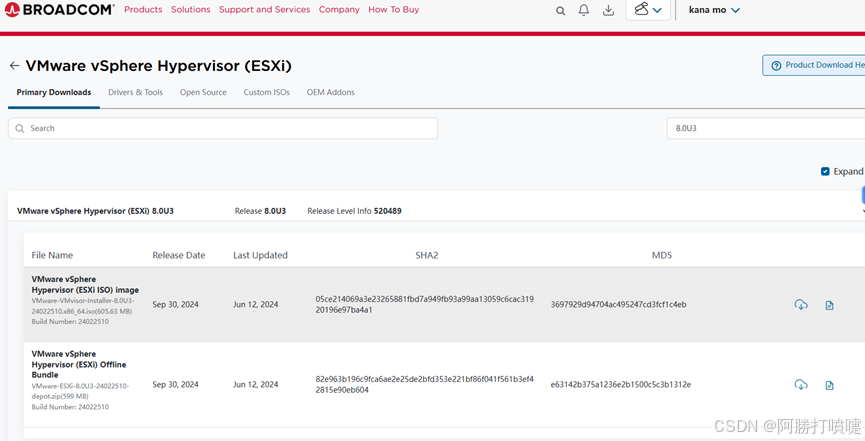This screenshot has width=865, height=441.
Task: Open document icon for Offline Bundle row
Action: click(829, 385)
